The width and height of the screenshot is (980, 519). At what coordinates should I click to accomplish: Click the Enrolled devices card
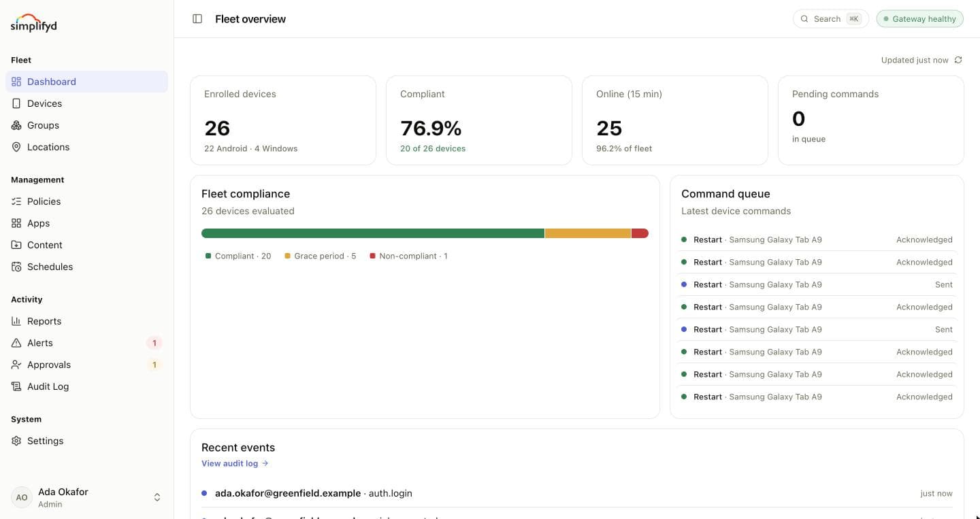283,120
